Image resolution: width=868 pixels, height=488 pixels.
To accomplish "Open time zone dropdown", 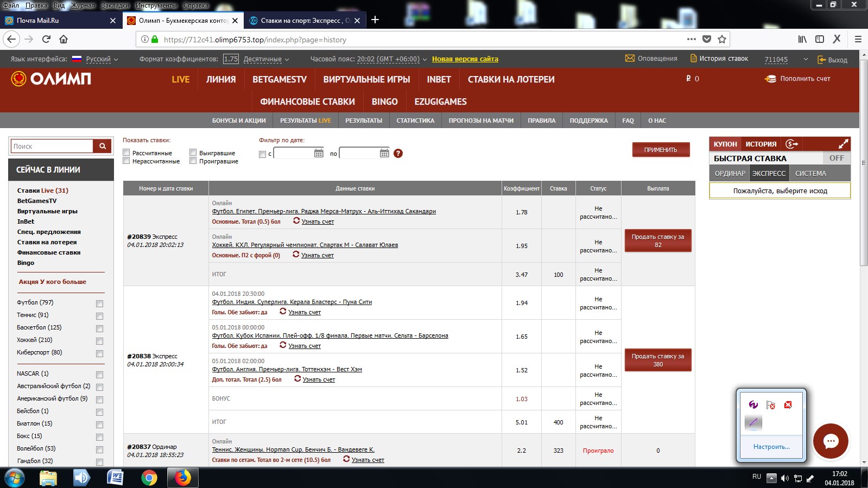I will [392, 59].
